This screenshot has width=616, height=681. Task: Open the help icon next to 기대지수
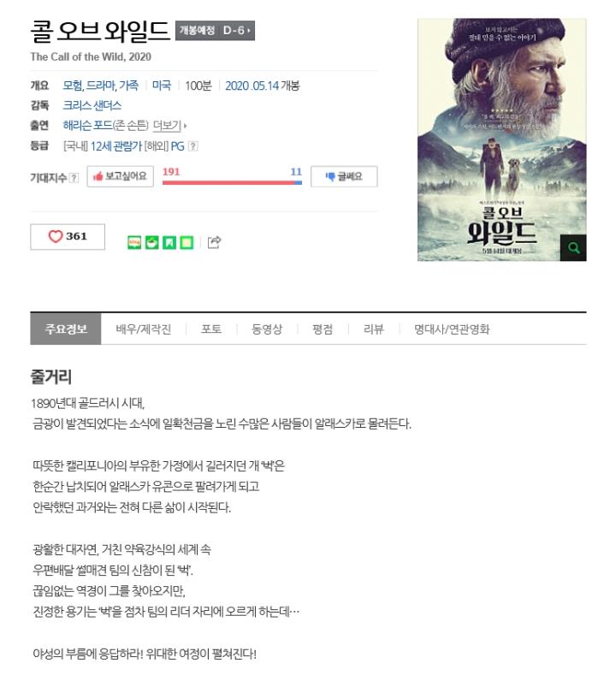(x=74, y=178)
